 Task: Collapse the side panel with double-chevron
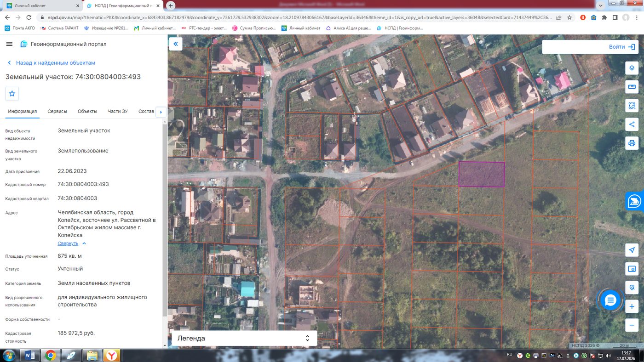tap(176, 44)
